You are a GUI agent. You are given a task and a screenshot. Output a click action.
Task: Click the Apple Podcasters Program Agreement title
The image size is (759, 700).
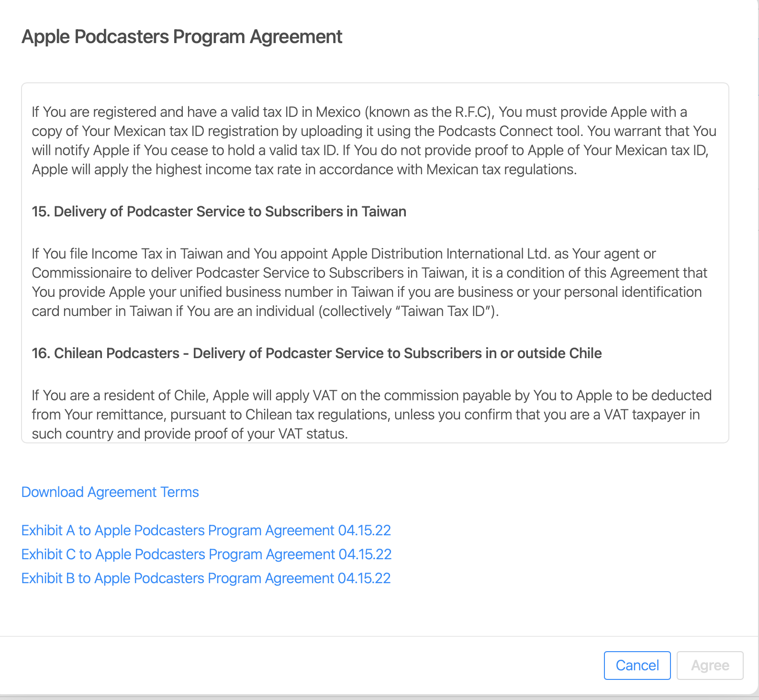182,37
